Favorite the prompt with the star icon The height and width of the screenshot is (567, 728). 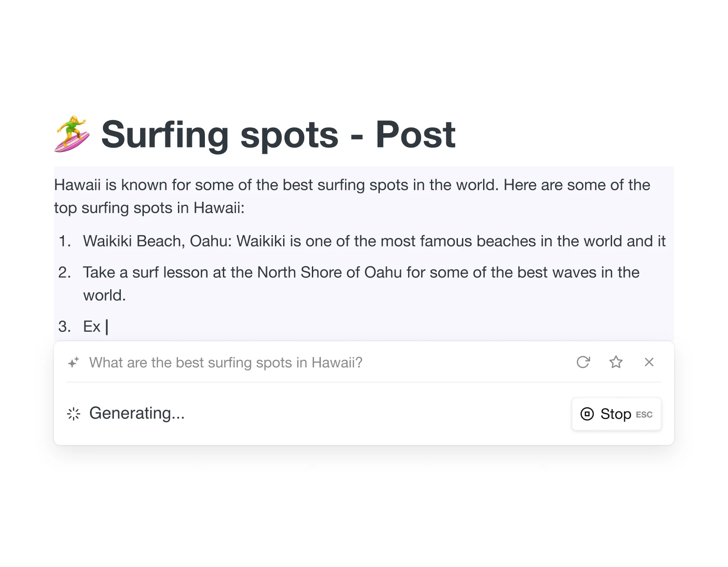pyautogui.click(x=616, y=362)
